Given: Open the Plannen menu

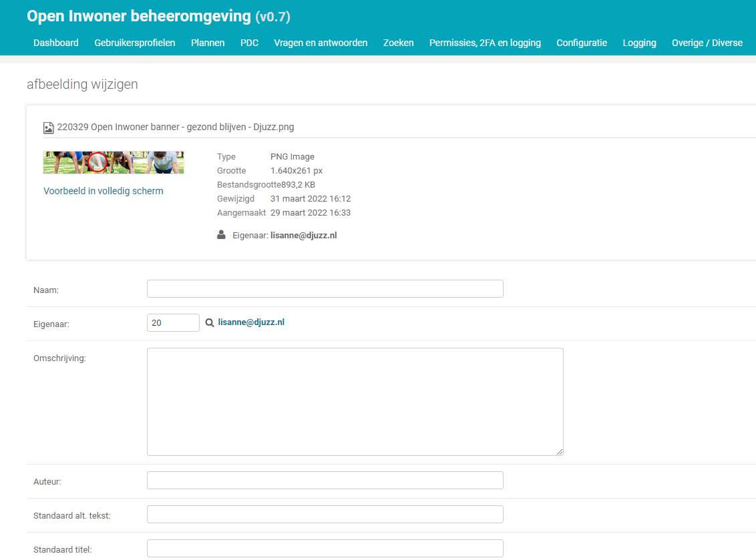Looking at the screenshot, I should 208,43.
